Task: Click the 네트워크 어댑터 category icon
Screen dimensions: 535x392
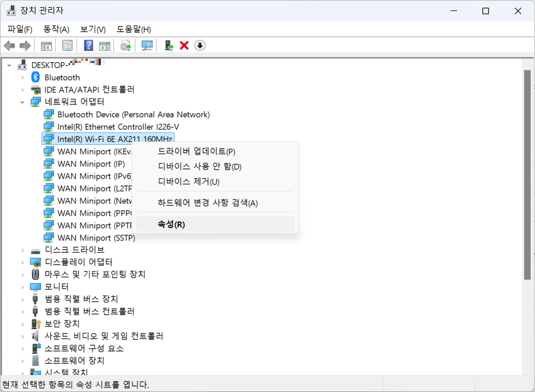Action: click(x=36, y=101)
